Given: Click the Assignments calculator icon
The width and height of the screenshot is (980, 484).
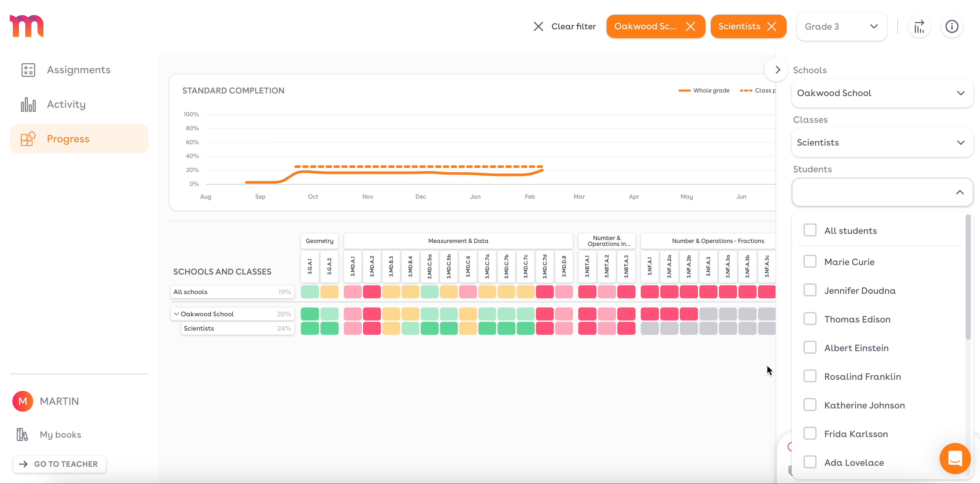Looking at the screenshot, I should pos(28,70).
